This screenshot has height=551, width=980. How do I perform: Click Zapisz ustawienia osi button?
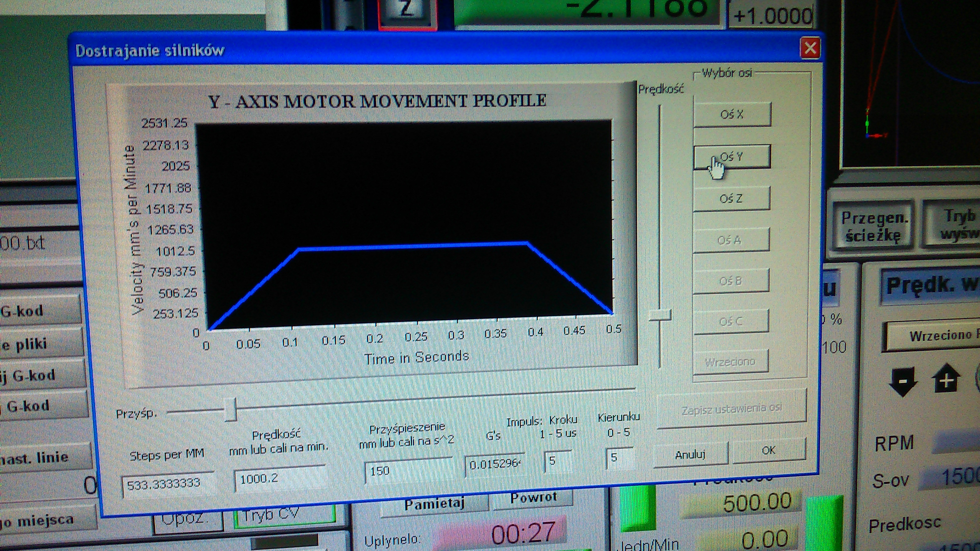[x=731, y=409]
